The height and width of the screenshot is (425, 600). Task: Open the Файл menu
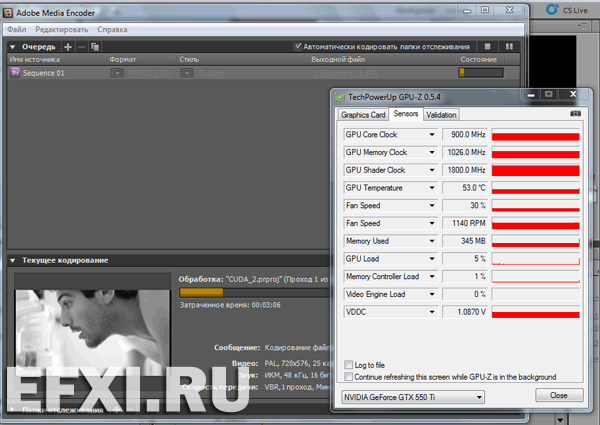[x=17, y=29]
